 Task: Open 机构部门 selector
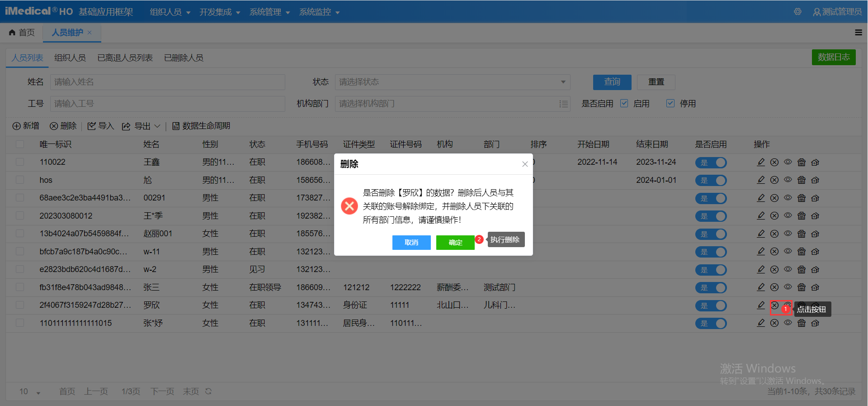tap(453, 104)
